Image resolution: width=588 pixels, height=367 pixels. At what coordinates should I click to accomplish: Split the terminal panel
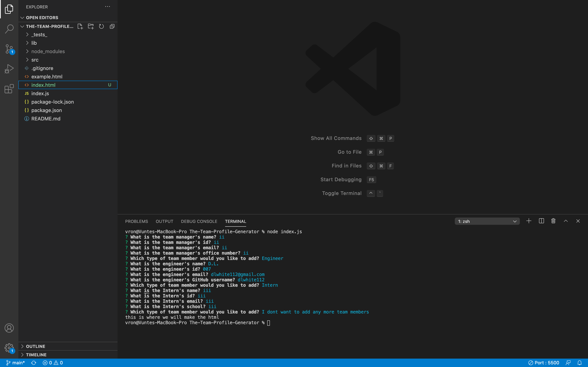[x=541, y=221]
